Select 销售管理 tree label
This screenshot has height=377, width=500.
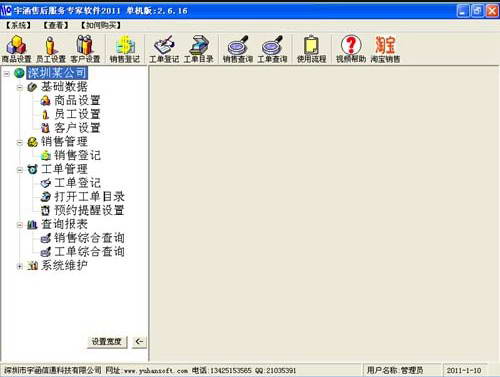point(64,142)
